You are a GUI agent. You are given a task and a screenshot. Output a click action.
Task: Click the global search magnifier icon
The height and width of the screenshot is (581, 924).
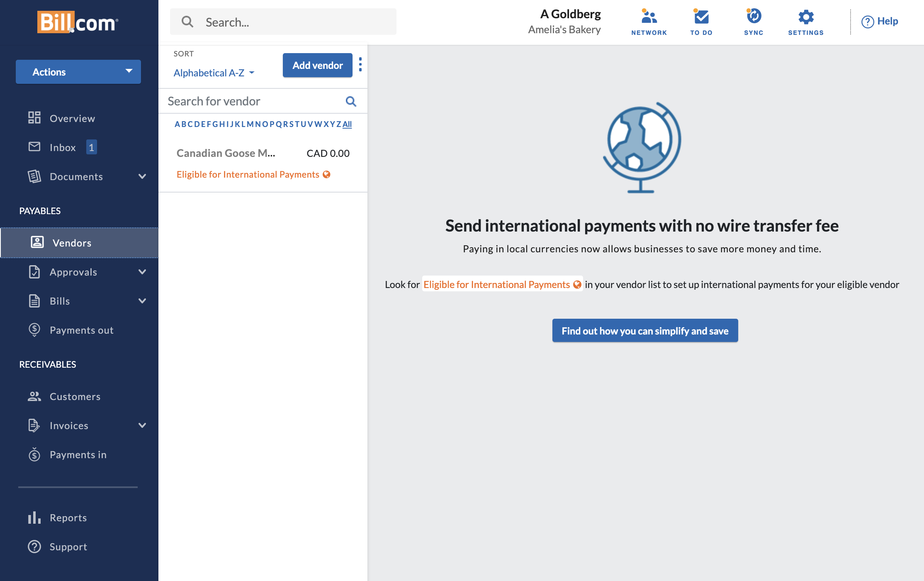187,22
